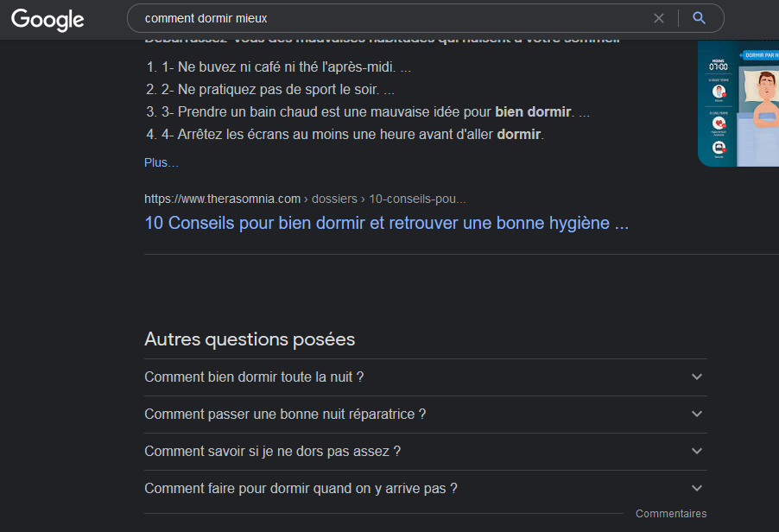Expand 'Comment passer une bonne nuit réparatrice ?'
The width and height of the screenshot is (779, 532).
point(425,415)
